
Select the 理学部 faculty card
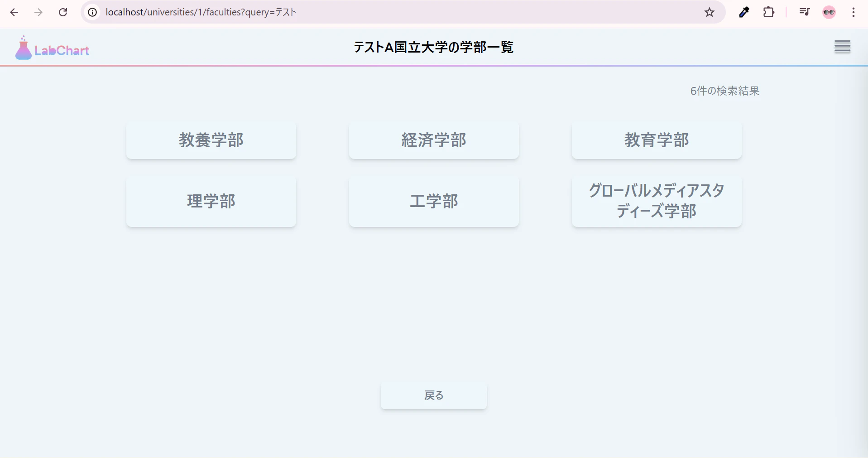(211, 201)
